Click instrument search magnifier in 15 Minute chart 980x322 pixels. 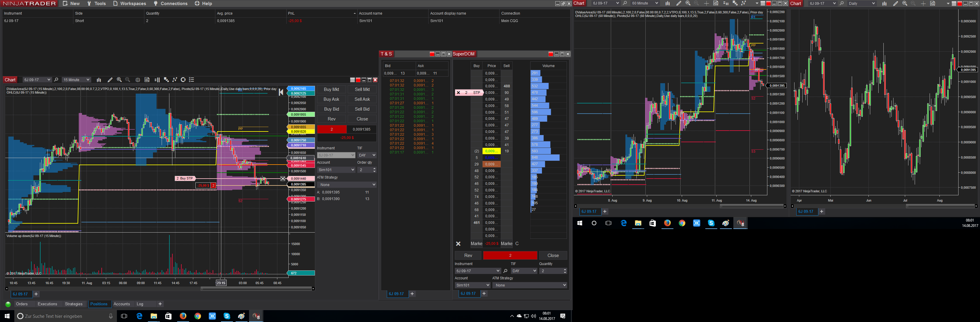pyautogui.click(x=56, y=80)
